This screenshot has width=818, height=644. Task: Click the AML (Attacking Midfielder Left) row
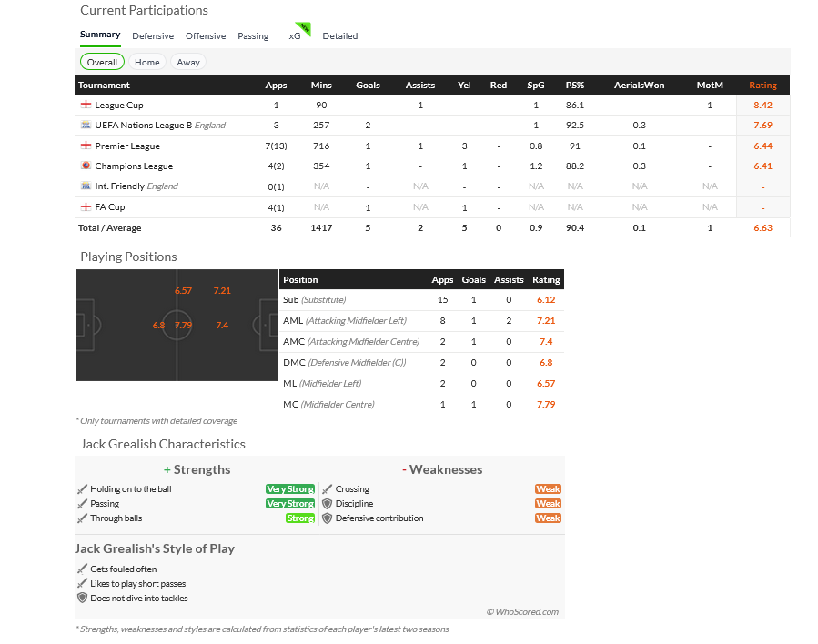422,321
